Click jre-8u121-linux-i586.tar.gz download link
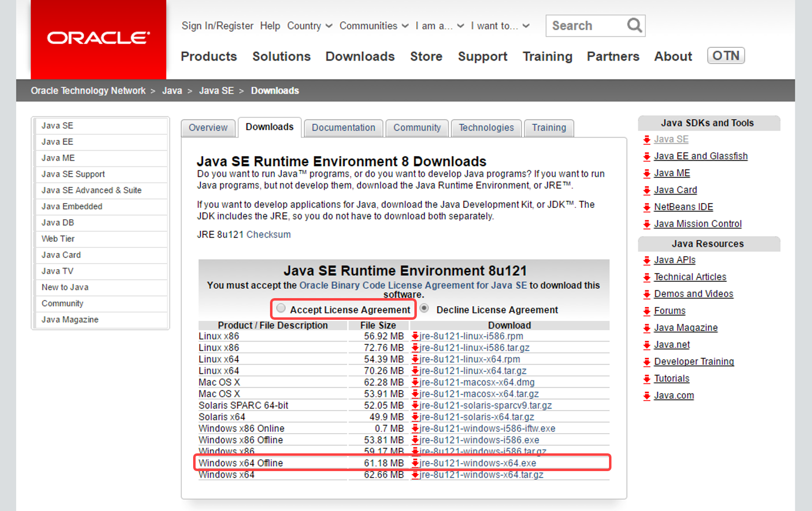The image size is (812, 511). point(474,348)
